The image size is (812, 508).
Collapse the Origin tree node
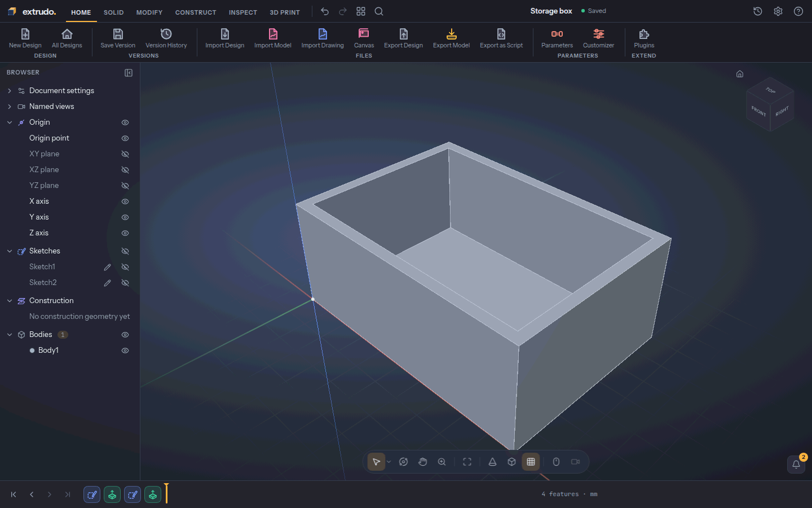[10, 122]
